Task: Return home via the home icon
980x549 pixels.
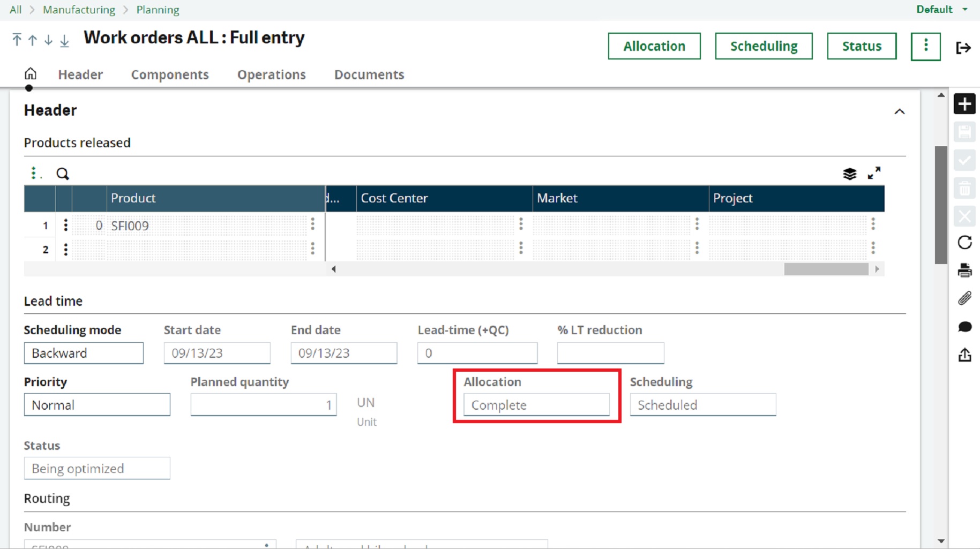Action: 31,74
